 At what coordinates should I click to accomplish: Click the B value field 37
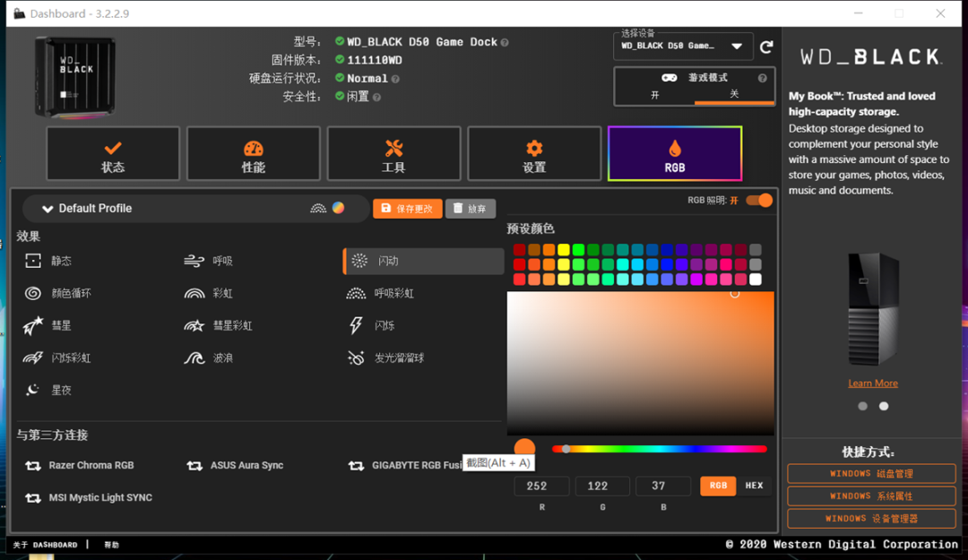click(663, 486)
